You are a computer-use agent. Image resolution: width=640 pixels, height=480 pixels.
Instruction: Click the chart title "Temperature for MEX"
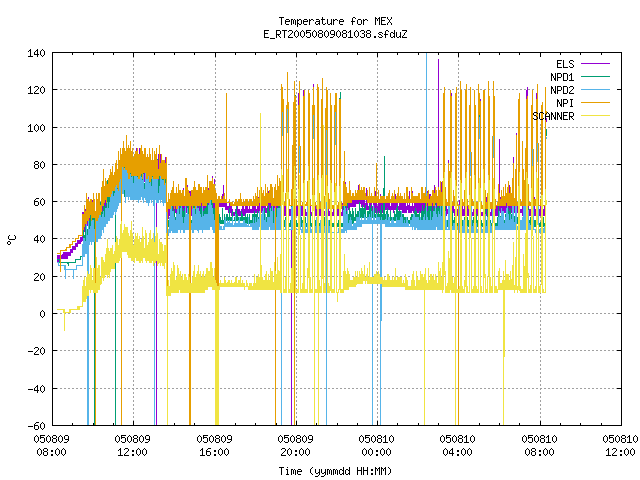pyautogui.click(x=335, y=21)
